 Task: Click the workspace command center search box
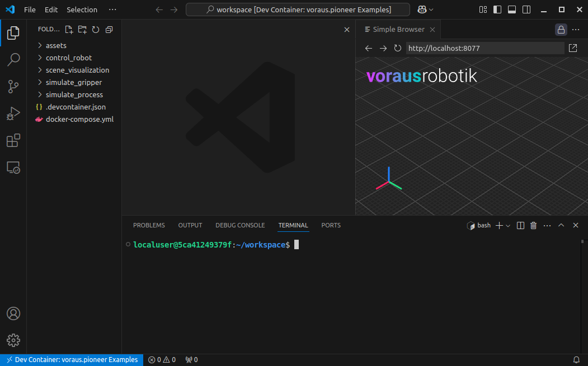[298, 9]
